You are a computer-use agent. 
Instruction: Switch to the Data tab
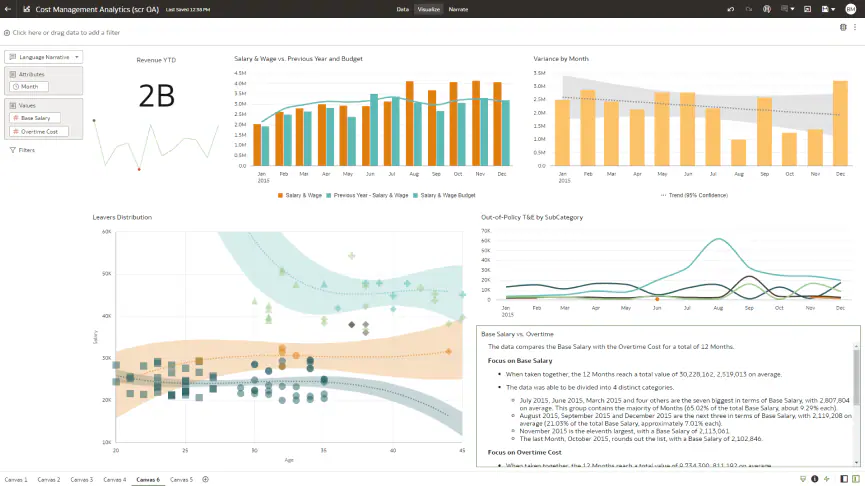(402, 9)
